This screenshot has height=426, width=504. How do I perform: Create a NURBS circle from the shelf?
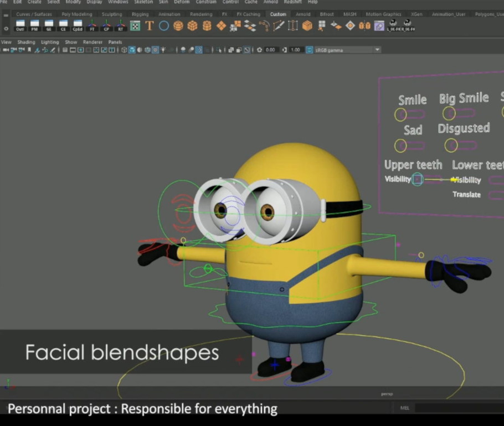(163, 25)
